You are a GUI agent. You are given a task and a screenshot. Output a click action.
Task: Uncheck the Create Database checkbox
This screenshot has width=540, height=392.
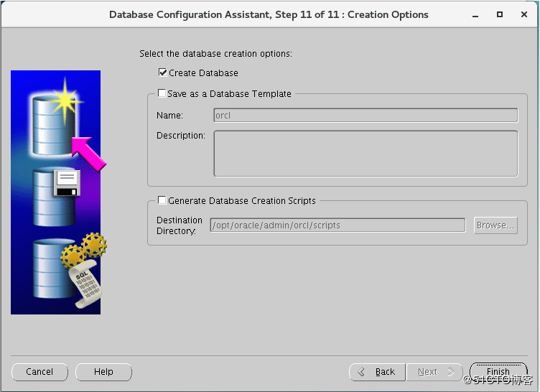(x=162, y=73)
